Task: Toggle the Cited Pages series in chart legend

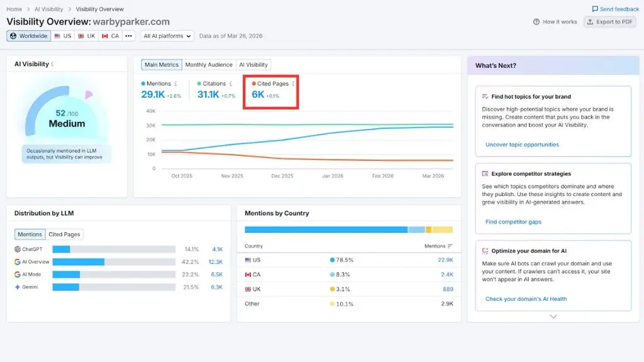Action: click(270, 84)
